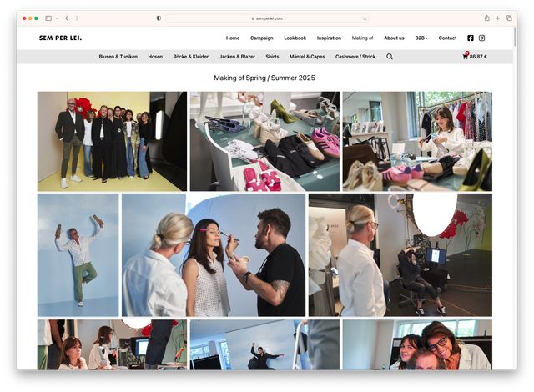
Task: Go to Cashmere / Strick category
Action: tap(355, 57)
